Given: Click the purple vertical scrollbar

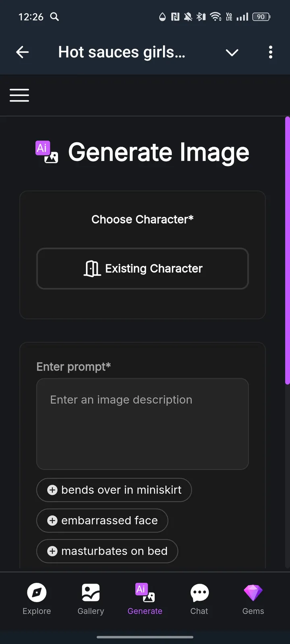Looking at the screenshot, I should [x=287, y=250].
